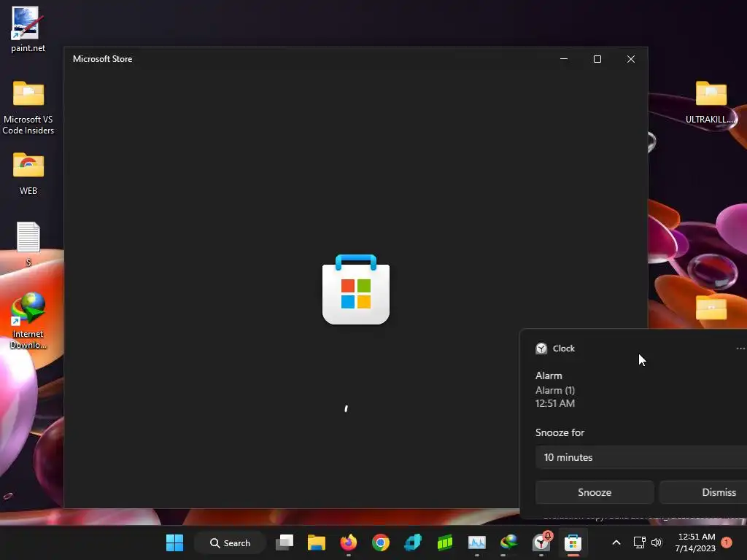Show hidden system tray icons
Screen dimensions: 747x560
(616, 542)
